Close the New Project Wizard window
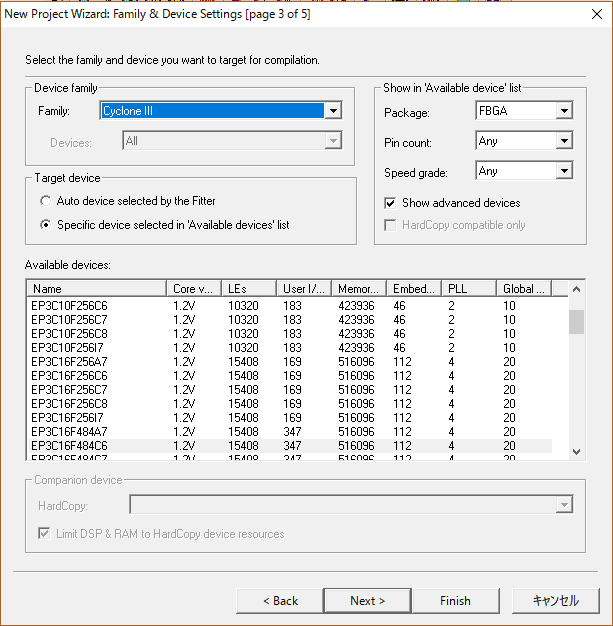Viewport: 613px width, 626px height. pos(597,14)
